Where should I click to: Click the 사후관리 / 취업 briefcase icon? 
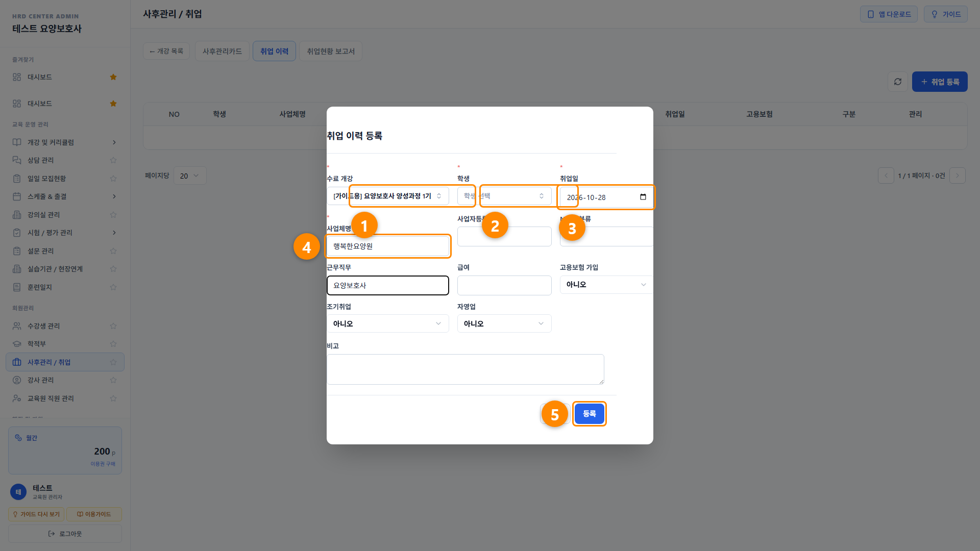pos(17,362)
